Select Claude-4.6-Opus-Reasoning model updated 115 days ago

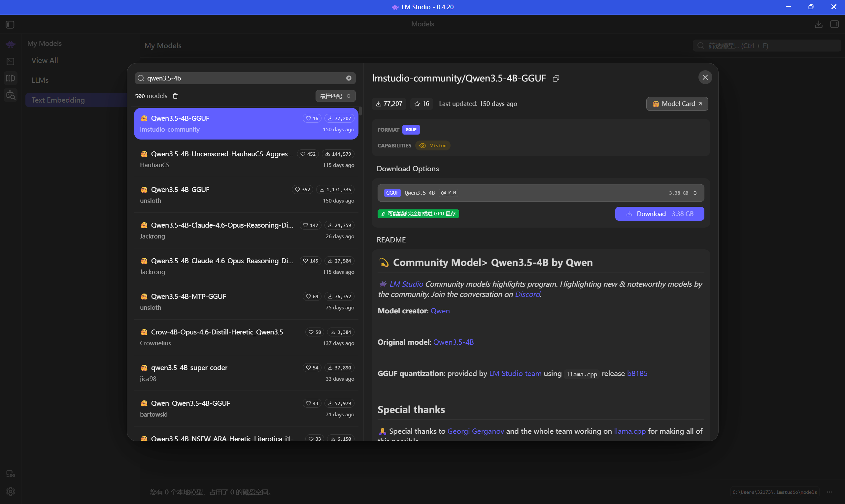(246, 266)
